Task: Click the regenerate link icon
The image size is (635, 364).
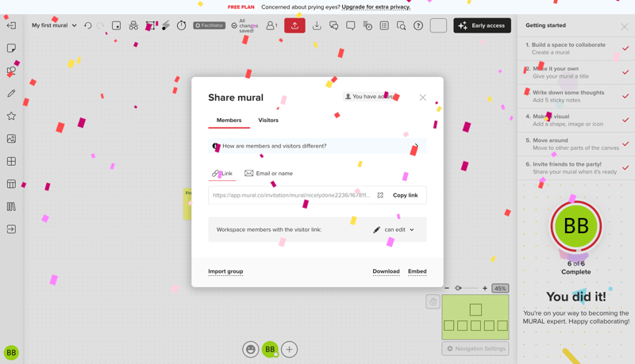Action: point(380,195)
